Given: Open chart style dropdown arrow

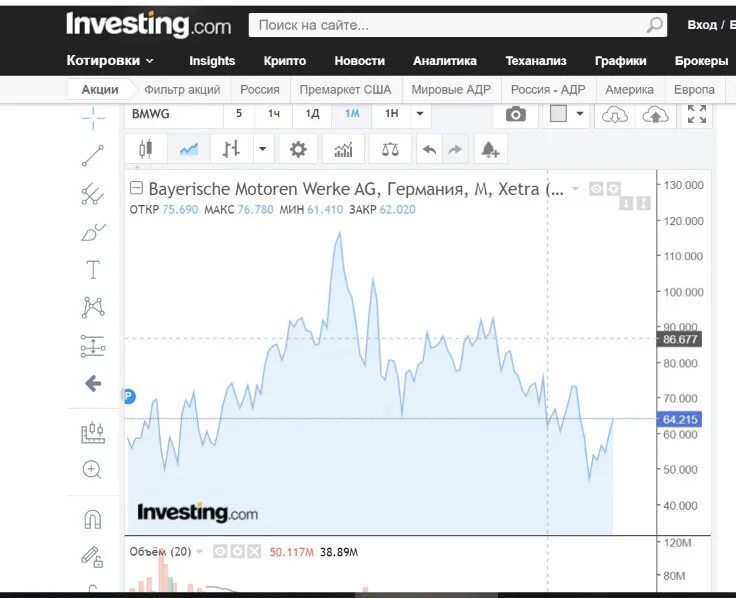Looking at the screenshot, I should coord(263,149).
